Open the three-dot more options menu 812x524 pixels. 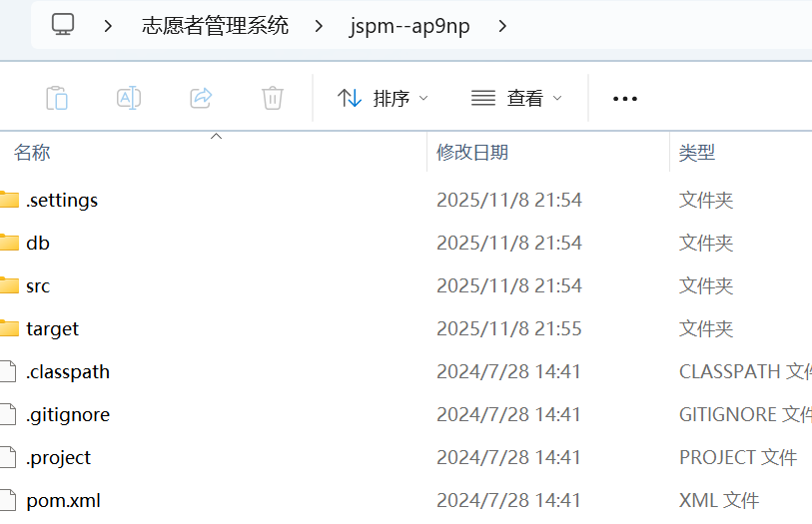tap(625, 98)
